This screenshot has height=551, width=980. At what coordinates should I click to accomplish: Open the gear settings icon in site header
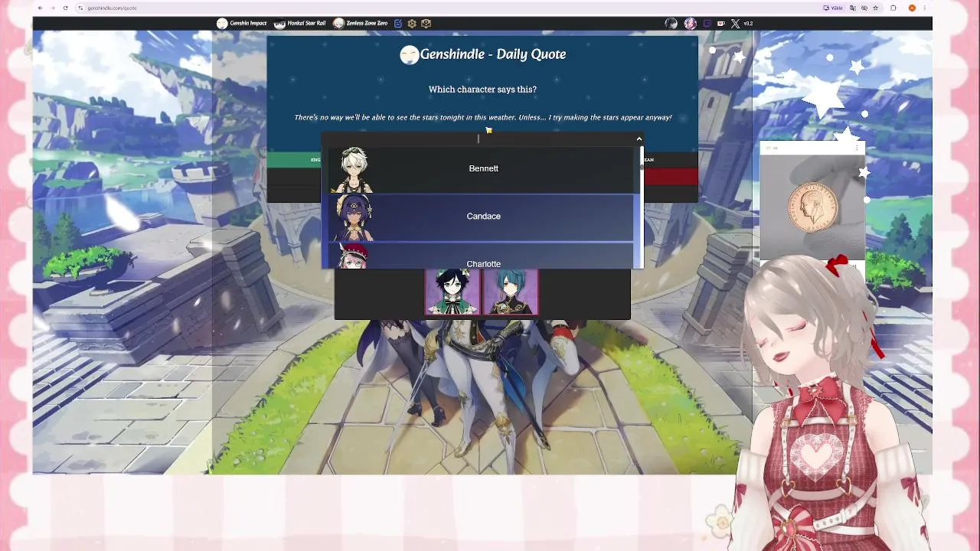[412, 24]
